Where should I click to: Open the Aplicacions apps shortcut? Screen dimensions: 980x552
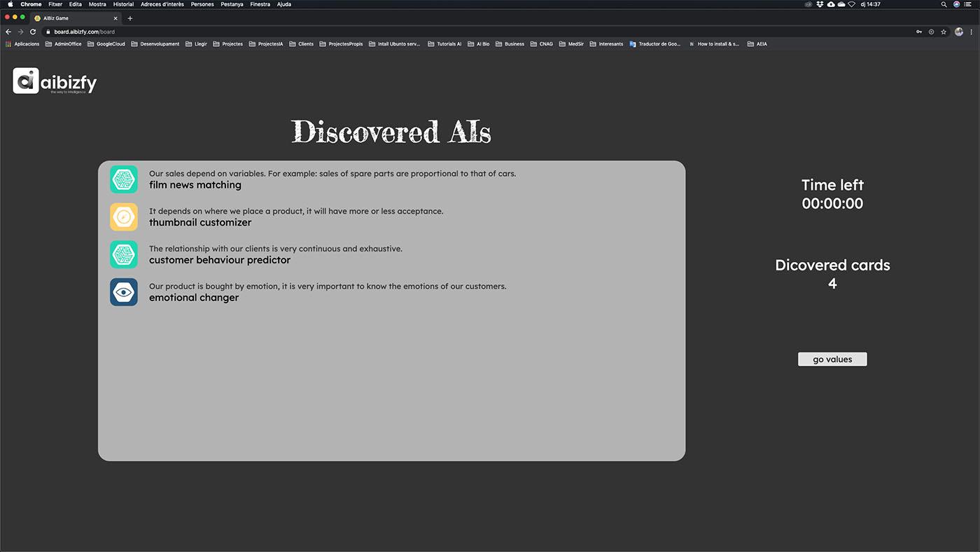point(22,44)
